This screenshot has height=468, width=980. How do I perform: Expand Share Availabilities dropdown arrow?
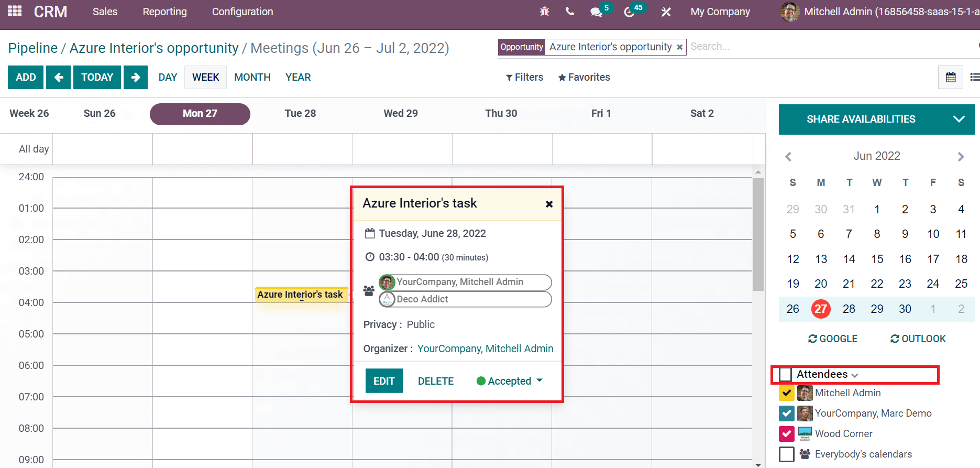point(959,119)
